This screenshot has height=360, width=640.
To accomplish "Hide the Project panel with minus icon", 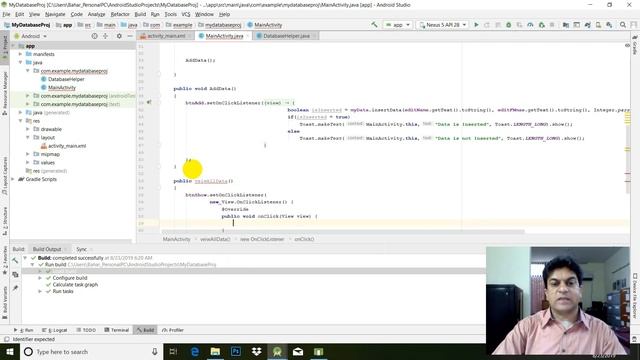I will (130, 36).
